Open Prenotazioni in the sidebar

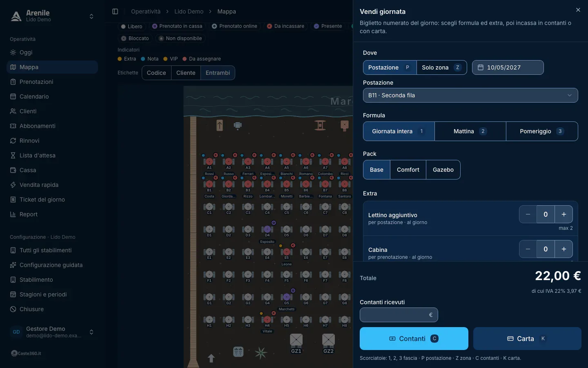coord(52,82)
